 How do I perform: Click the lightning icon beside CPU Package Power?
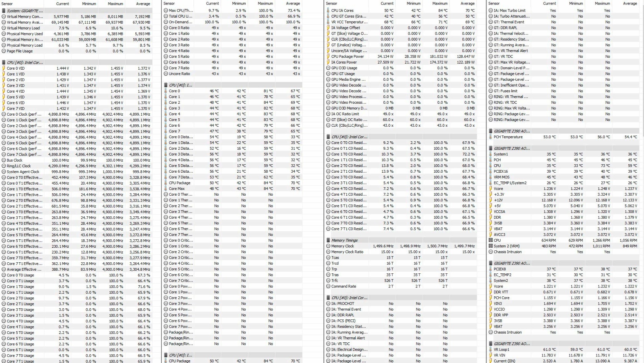tap(328, 57)
